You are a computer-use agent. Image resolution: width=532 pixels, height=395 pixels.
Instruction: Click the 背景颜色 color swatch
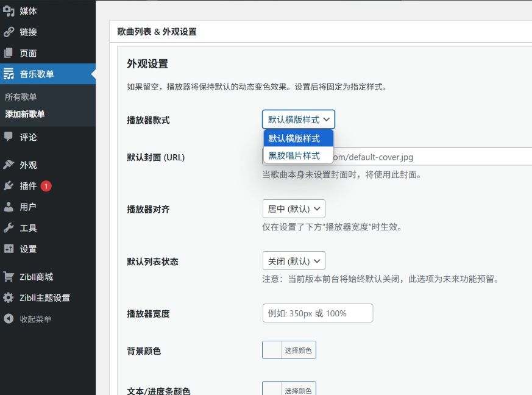(x=272, y=350)
